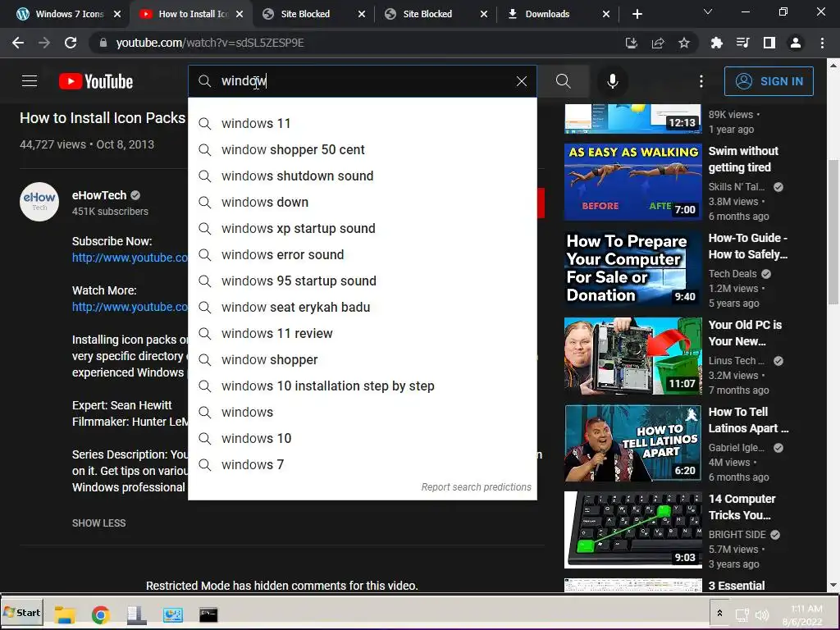Start voice search with the microphone
Viewport: 840px width, 630px height.
(612, 81)
